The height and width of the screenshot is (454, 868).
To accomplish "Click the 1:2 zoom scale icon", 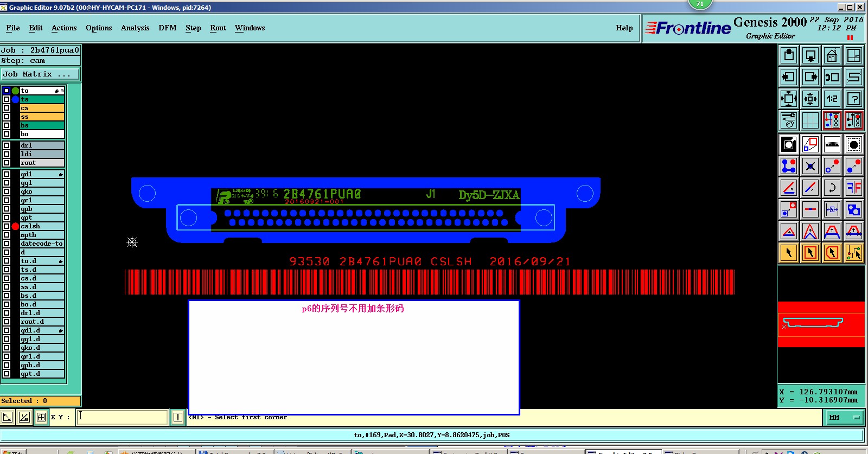I will pyautogui.click(x=832, y=99).
